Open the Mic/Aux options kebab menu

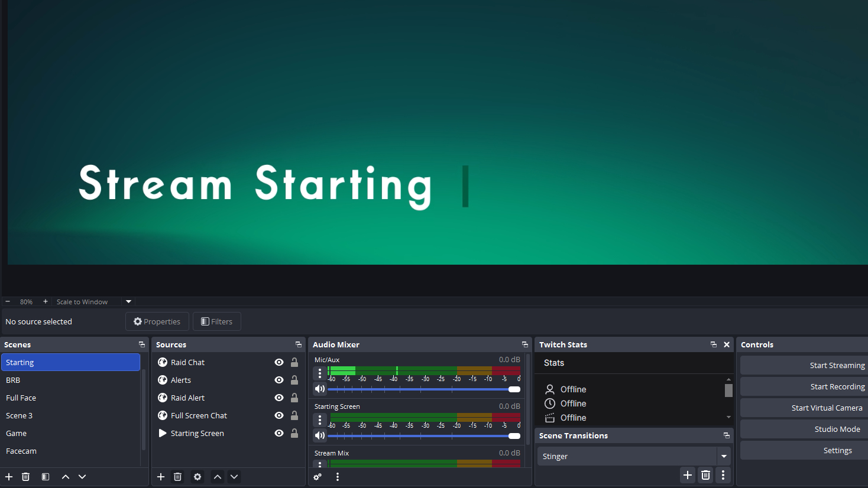pos(319,373)
